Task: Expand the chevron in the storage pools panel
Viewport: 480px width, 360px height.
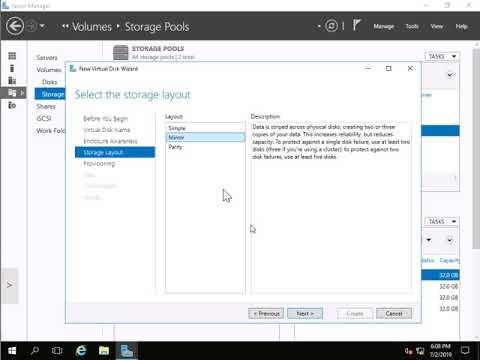Action: point(450,75)
